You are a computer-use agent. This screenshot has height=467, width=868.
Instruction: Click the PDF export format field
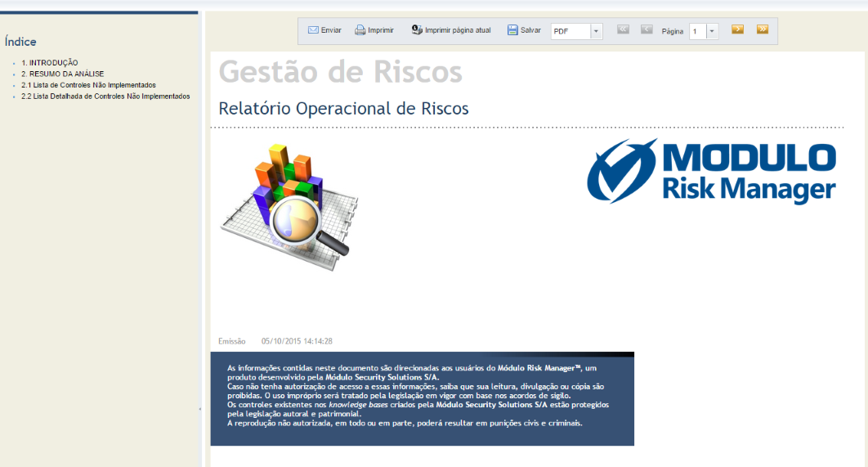[x=570, y=31]
